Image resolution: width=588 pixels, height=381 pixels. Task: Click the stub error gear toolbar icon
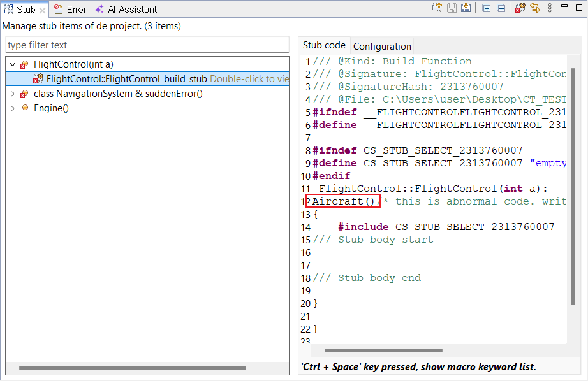[520, 8]
